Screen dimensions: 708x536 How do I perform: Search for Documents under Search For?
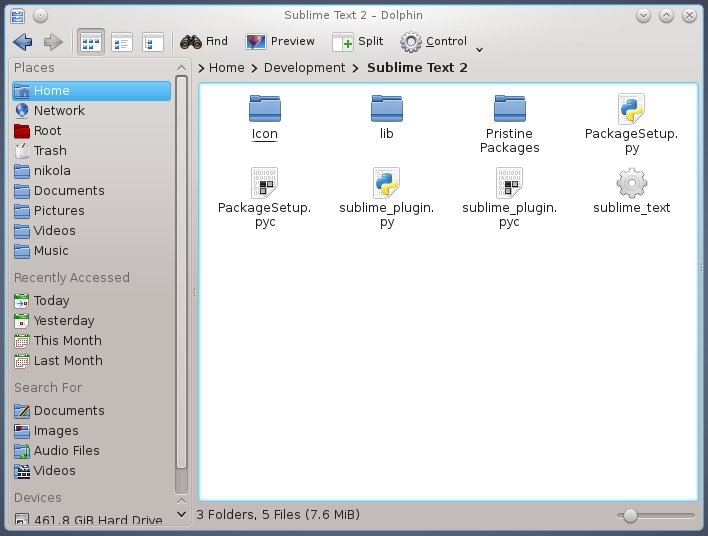coord(92,410)
